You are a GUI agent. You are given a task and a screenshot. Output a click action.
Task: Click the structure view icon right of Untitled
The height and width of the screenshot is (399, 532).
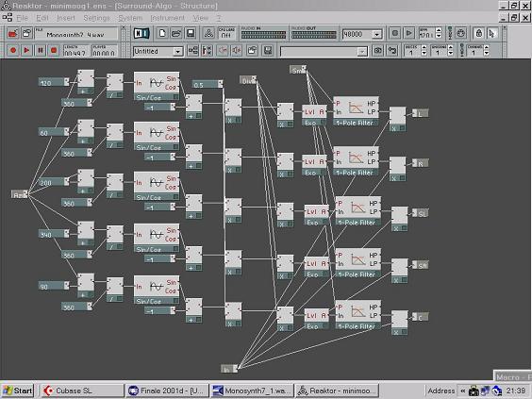[x=193, y=51]
